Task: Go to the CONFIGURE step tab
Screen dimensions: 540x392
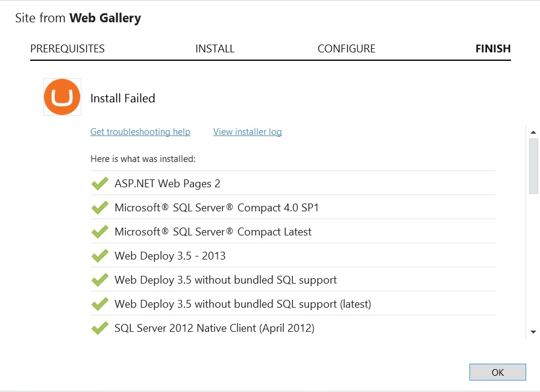Action: click(347, 49)
